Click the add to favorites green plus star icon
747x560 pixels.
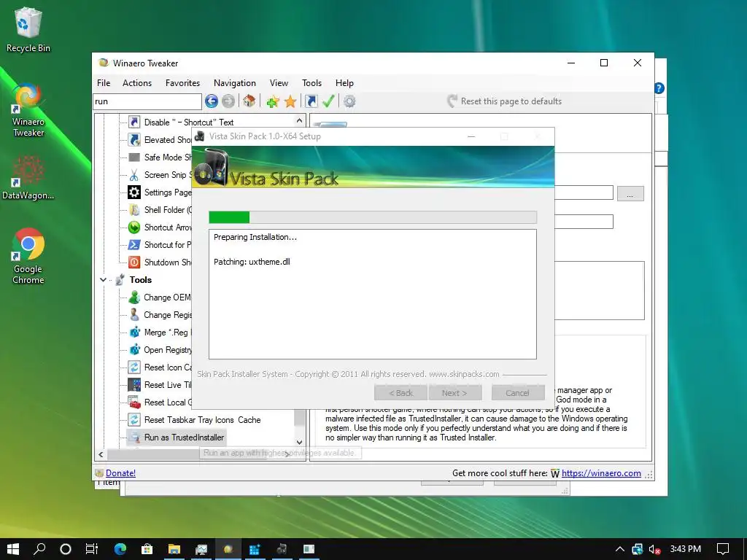[273, 101]
